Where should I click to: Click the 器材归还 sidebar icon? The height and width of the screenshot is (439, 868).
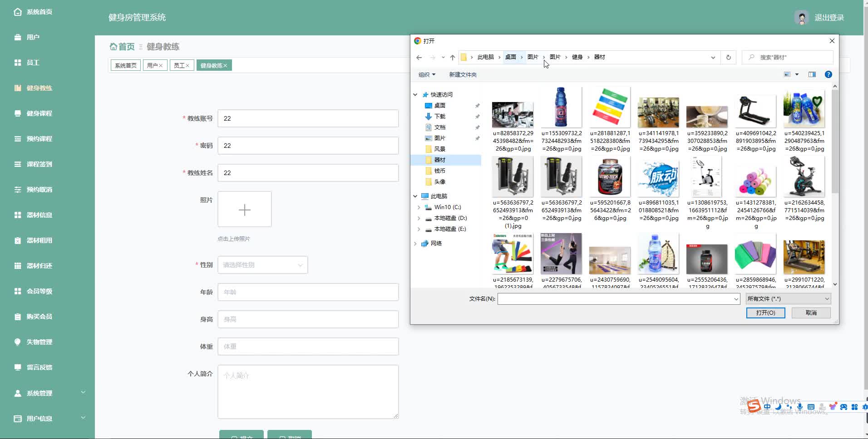tap(18, 266)
